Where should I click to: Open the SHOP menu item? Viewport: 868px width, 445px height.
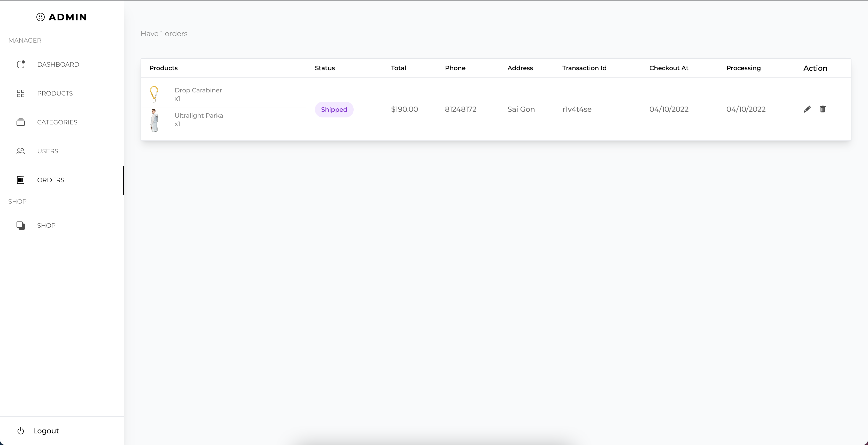[x=62, y=226]
